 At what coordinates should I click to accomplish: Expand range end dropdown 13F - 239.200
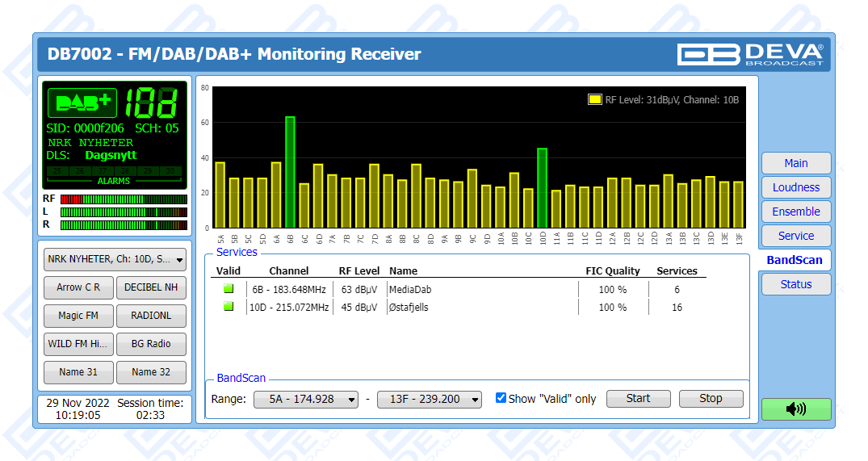coord(430,399)
